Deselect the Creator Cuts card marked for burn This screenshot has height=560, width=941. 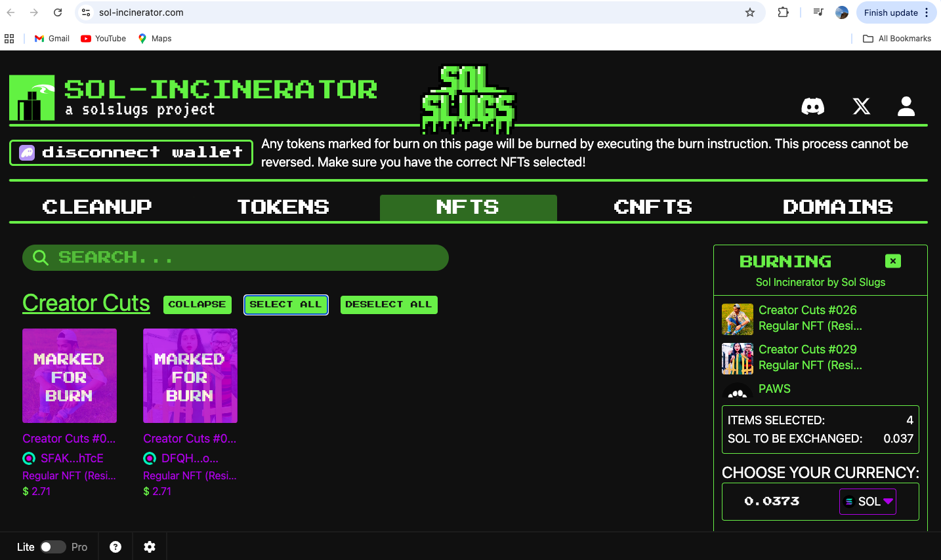coord(70,376)
